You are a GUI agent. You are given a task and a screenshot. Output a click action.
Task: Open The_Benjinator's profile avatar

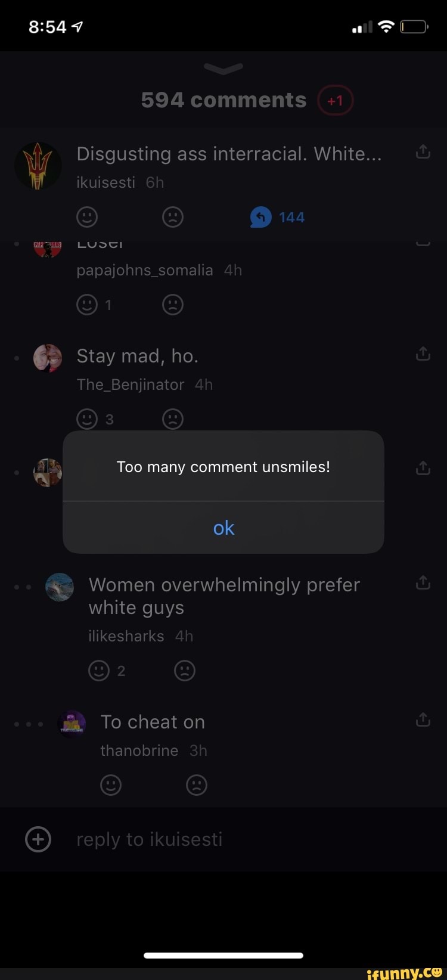(48, 358)
